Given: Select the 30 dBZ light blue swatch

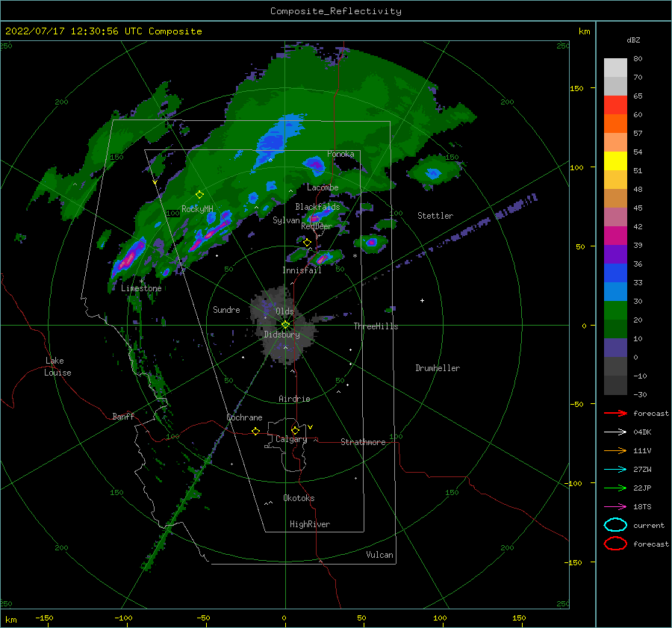Looking at the screenshot, I should pos(615,291).
